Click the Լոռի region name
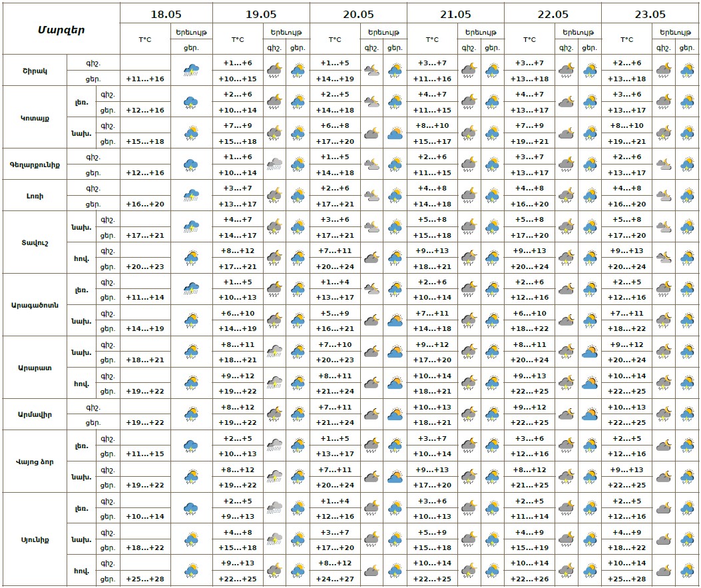The image size is (701, 588). pyautogui.click(x=35, y=196)
